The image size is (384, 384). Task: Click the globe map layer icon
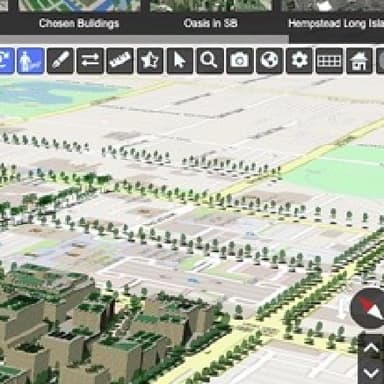[x=269, y=60]
